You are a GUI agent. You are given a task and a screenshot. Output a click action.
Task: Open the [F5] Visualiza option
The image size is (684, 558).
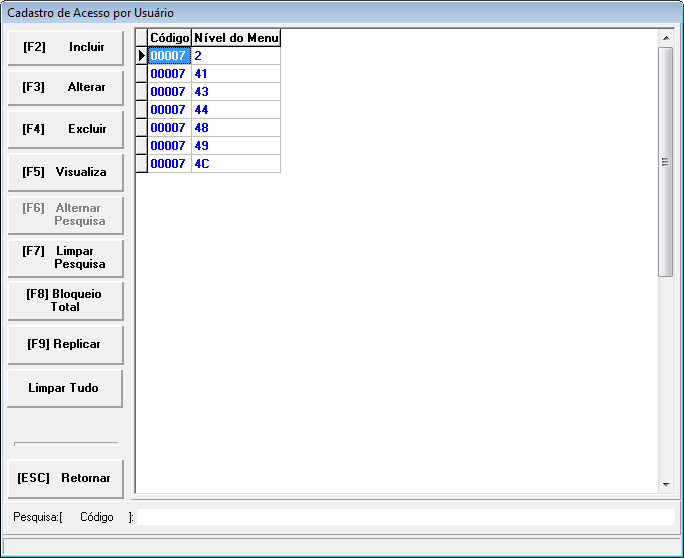point(65,172)
